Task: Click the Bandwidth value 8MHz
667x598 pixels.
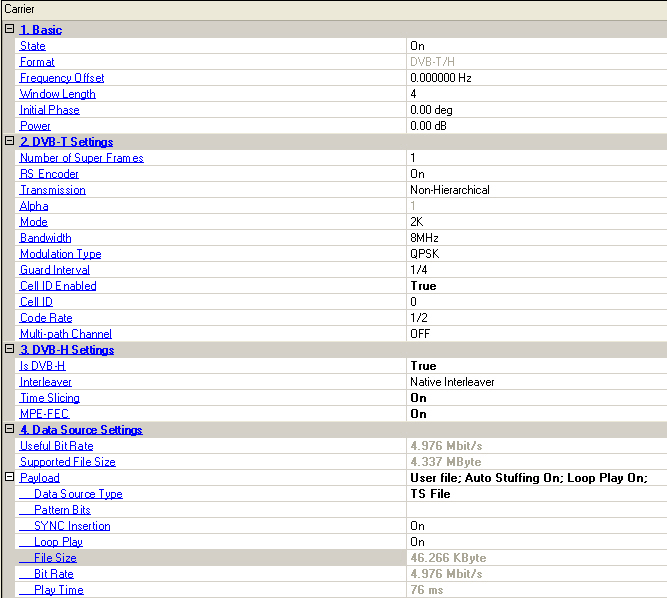Action: 424,238
